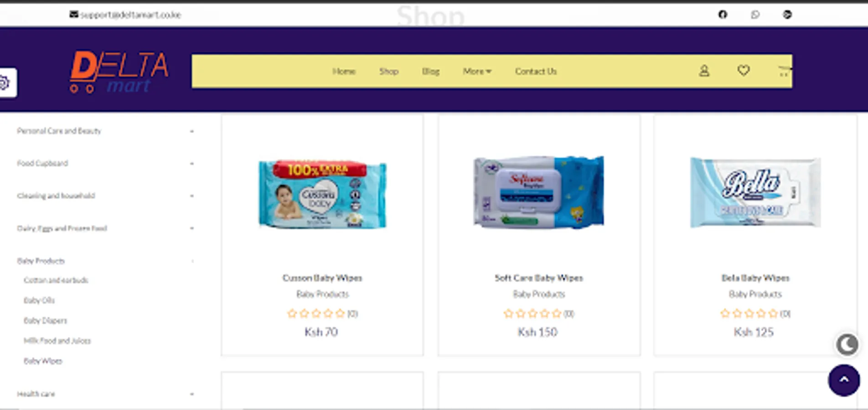The height and width of the screenshot is (410, 868).
Task: Open the Cusson Baby Wipes product image
Action: click(x=322, y=193)
